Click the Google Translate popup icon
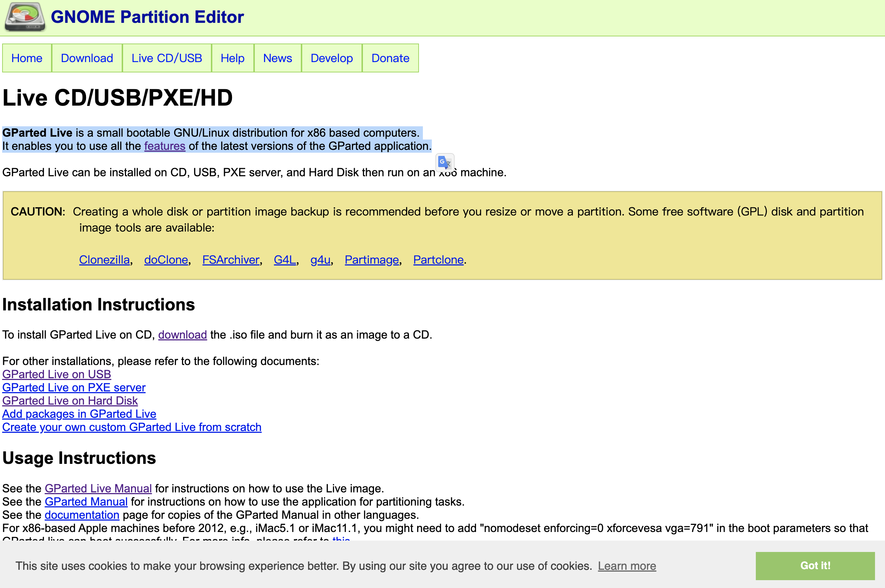Screen dimensions: 885x588 coord(445,163)
